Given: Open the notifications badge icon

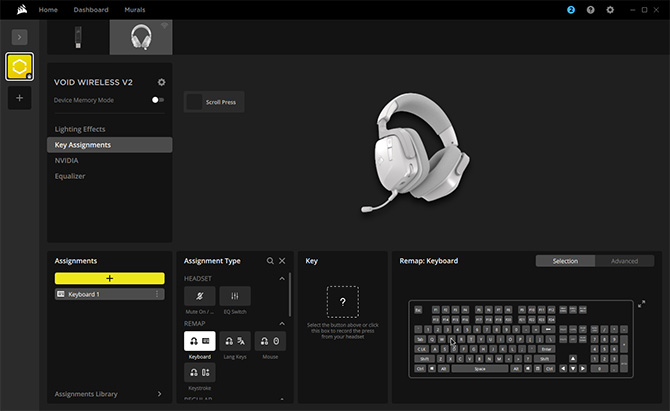Looking at the screenshot, I should pos(571,10).
